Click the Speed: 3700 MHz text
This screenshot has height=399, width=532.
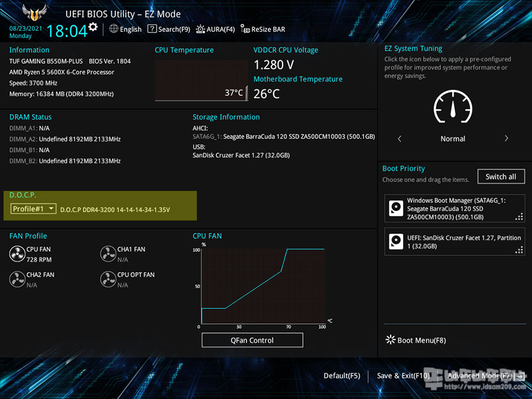coord(33,83)
